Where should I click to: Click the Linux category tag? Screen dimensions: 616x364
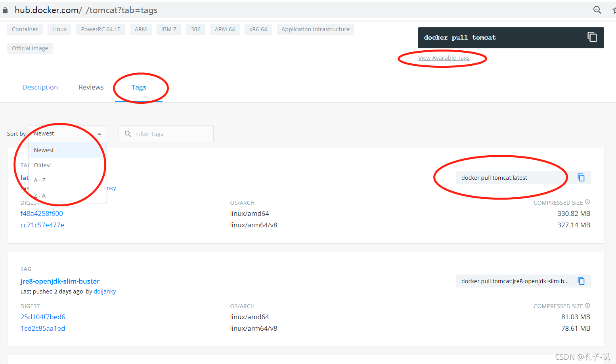(59, 29)
